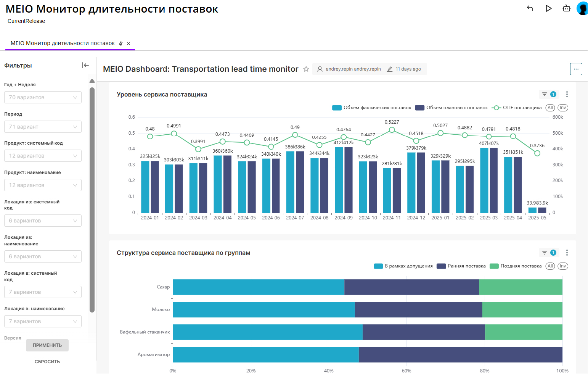Click the ПРИМЕНИТЬ button
588x377 pixels.
coord(47,345)
